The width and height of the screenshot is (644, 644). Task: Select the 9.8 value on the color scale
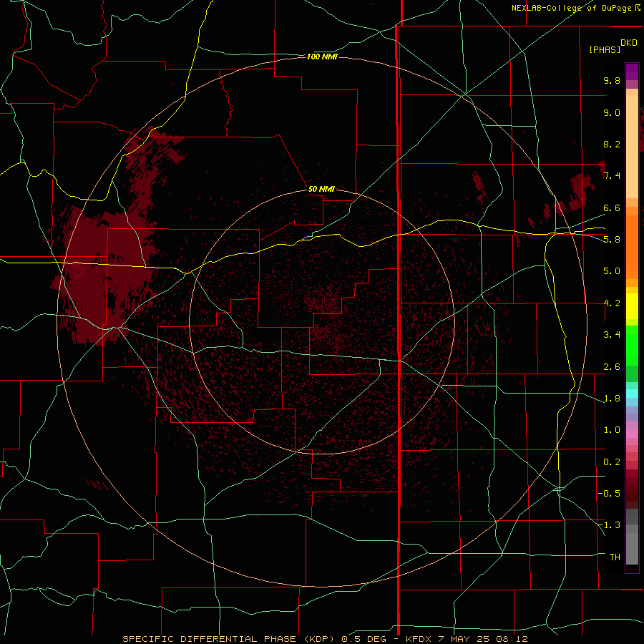point(612,80)
